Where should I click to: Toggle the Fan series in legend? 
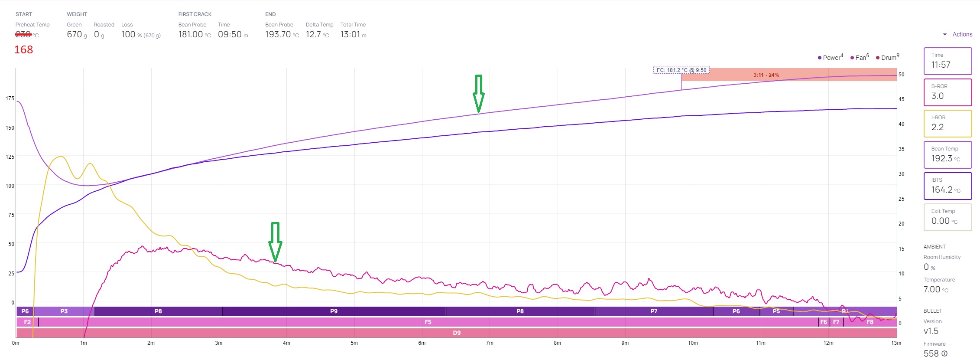point(860,58)
